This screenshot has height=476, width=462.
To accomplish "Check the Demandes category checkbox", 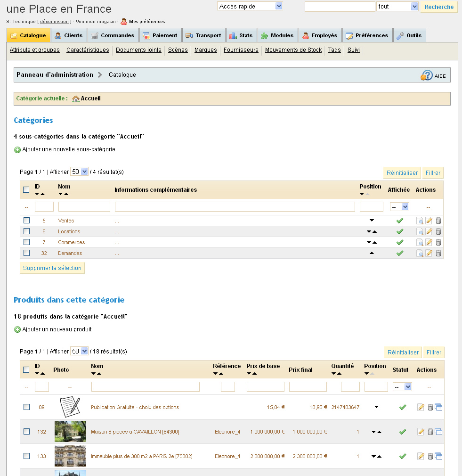I will coord(27,253).
